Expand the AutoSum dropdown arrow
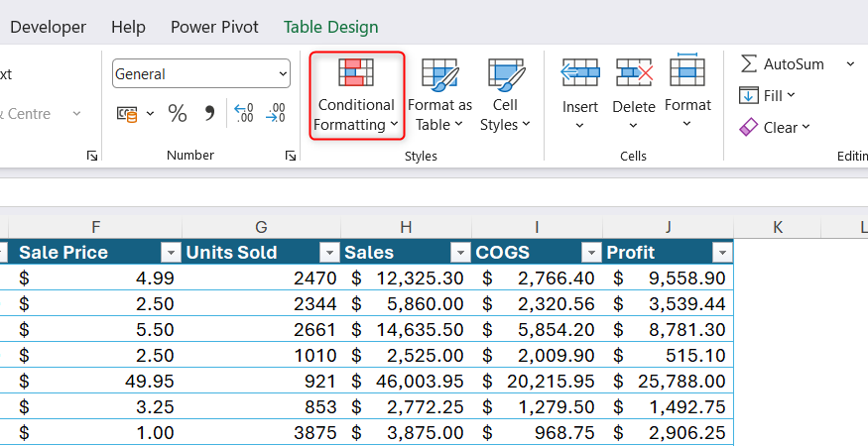Viewport: 868px width, 446px height. coord(850,64)
